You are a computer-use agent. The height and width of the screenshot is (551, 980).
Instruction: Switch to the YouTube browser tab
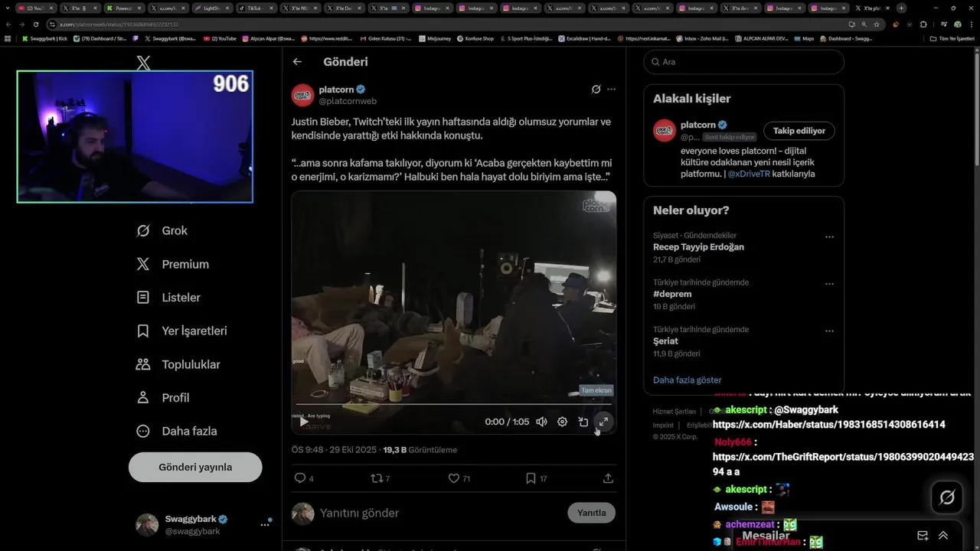(35, 8)
